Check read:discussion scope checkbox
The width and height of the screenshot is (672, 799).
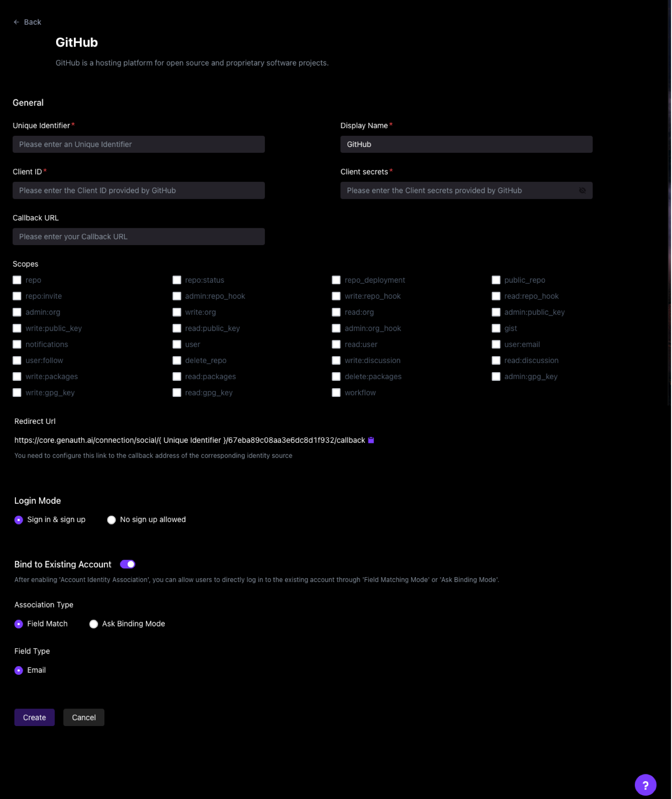pos(496,361)
